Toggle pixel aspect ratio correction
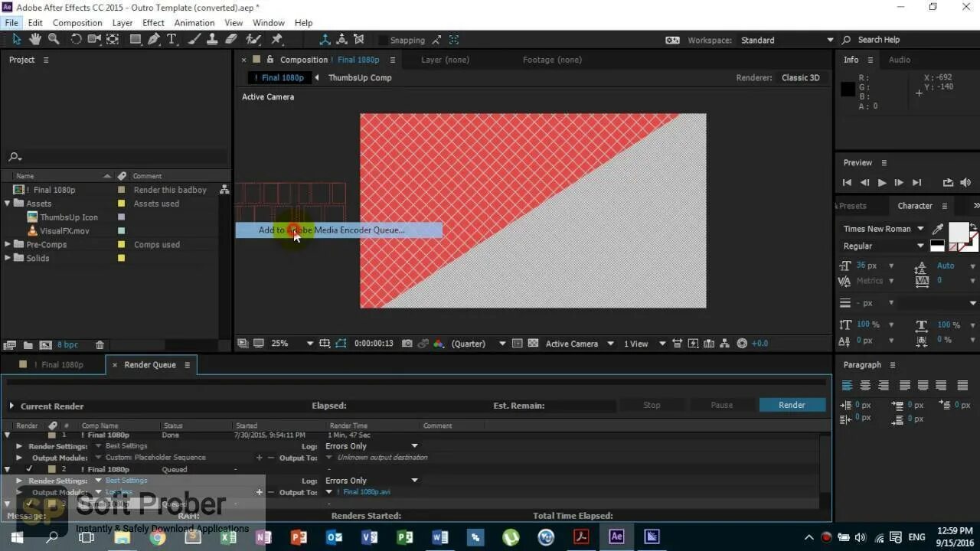 pyautogui.click(x=677, y=344)
